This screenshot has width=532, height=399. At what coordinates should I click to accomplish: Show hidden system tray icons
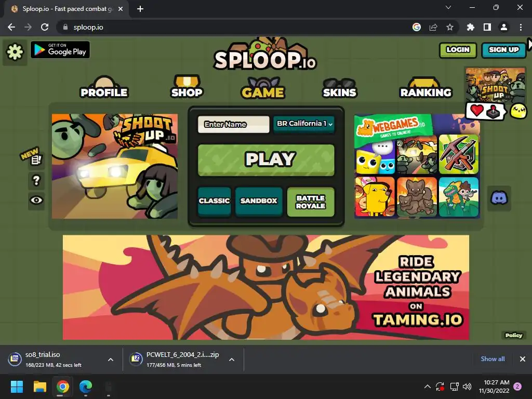(x=428, y=387)
